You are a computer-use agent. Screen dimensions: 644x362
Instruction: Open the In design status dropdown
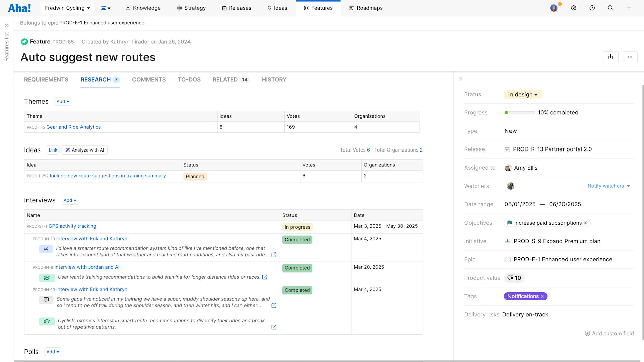523,95
